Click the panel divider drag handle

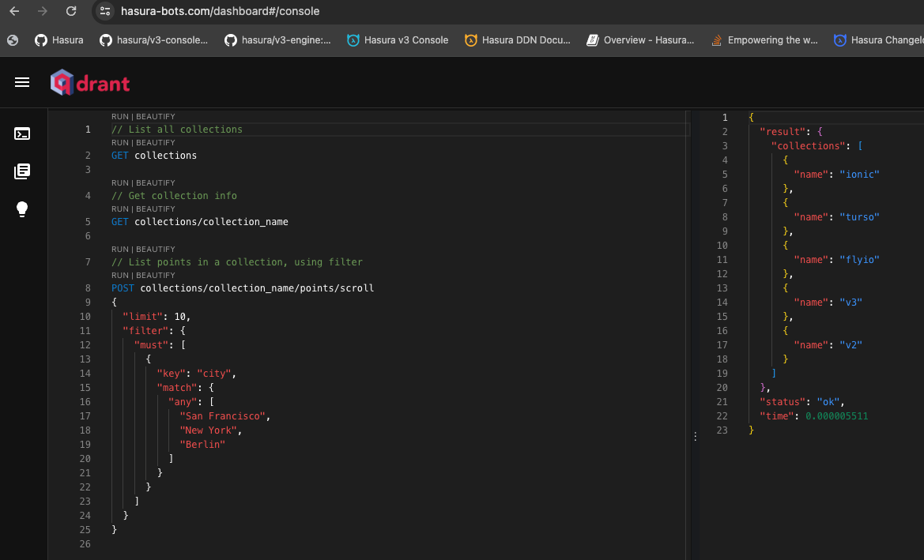(695, 434)
